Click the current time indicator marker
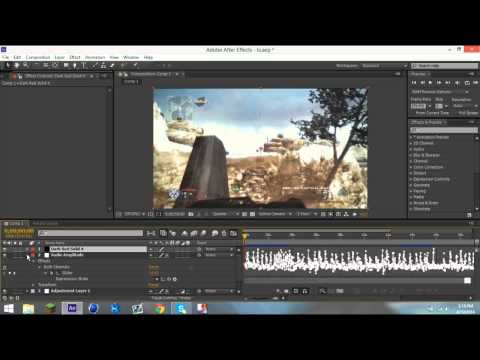 tap(245, 237)
